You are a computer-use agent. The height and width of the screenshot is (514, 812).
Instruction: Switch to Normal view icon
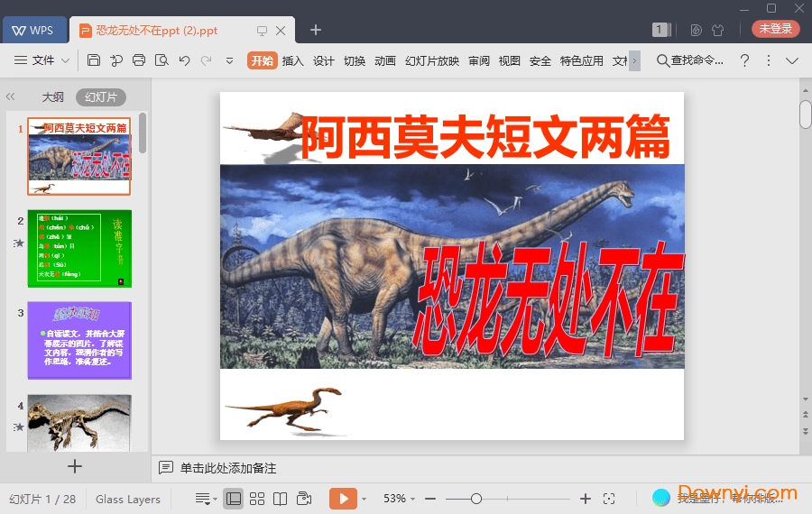(x=234, y=499)
